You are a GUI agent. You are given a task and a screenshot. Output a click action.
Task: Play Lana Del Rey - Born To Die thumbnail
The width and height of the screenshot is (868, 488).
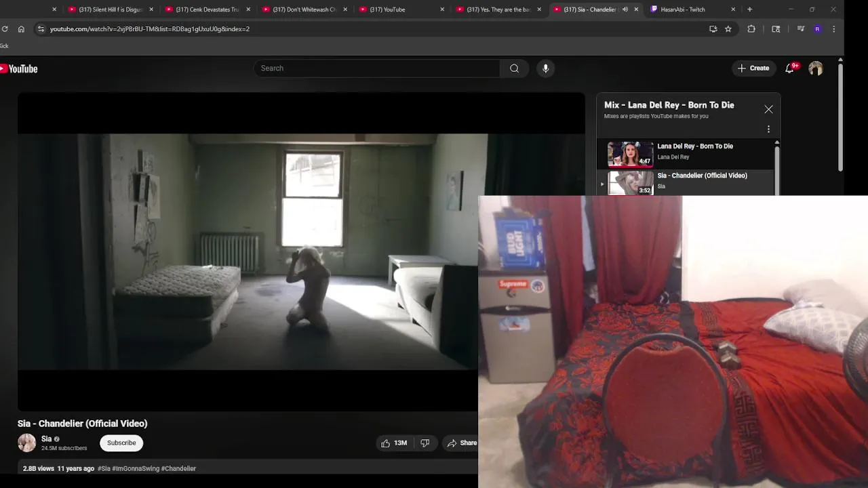630,154
